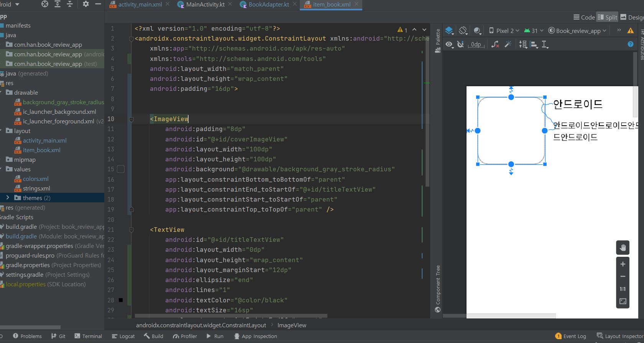The width and height of the screenshot is (644, 343).
Task: Reset preview zoom to 1:1
Action: point(623,289)
